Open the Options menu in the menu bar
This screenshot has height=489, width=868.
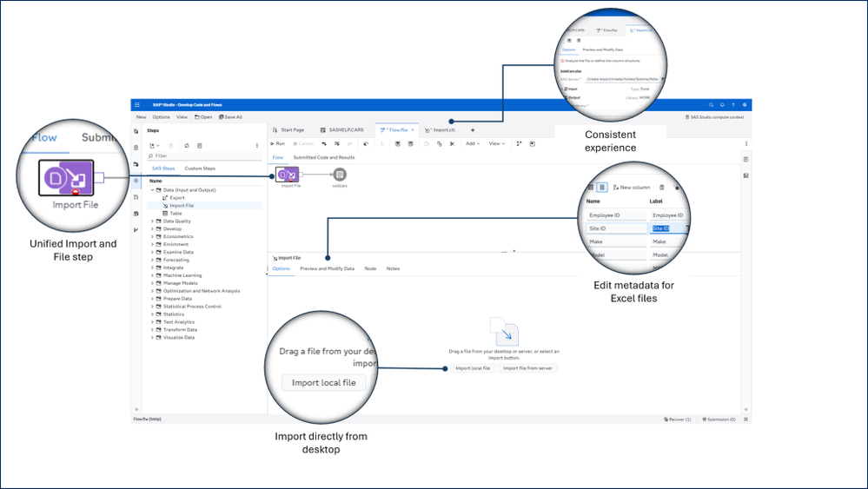click(x=161, y=116)
